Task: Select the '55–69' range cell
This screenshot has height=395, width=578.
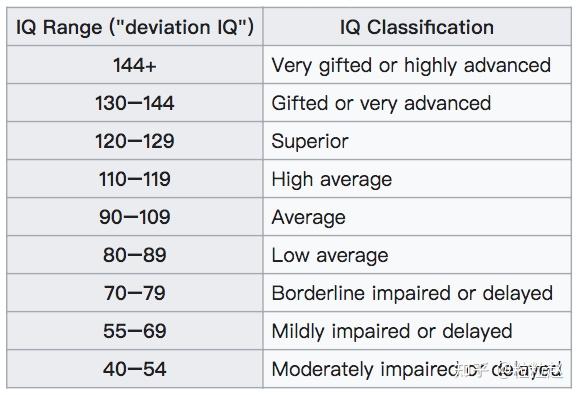Action: point(135,331)
